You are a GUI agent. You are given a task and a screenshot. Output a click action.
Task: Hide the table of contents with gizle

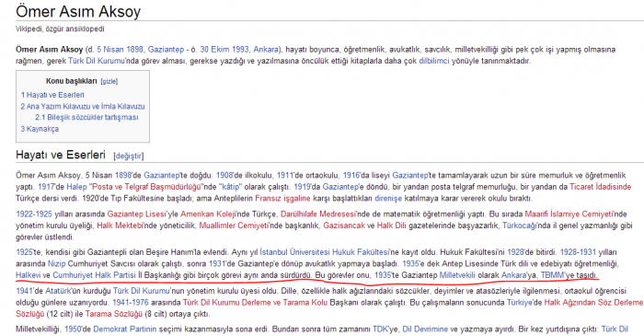tap(109, 81)
